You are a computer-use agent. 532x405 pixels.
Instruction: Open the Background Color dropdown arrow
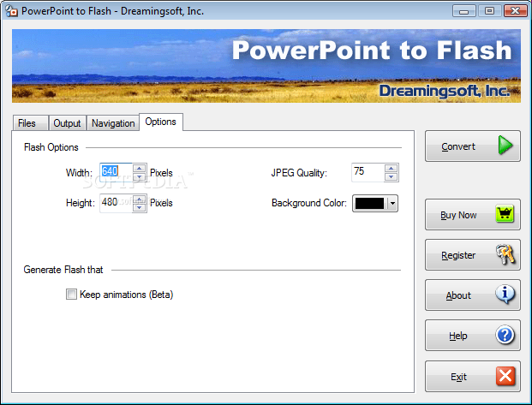tap(392, 203)
